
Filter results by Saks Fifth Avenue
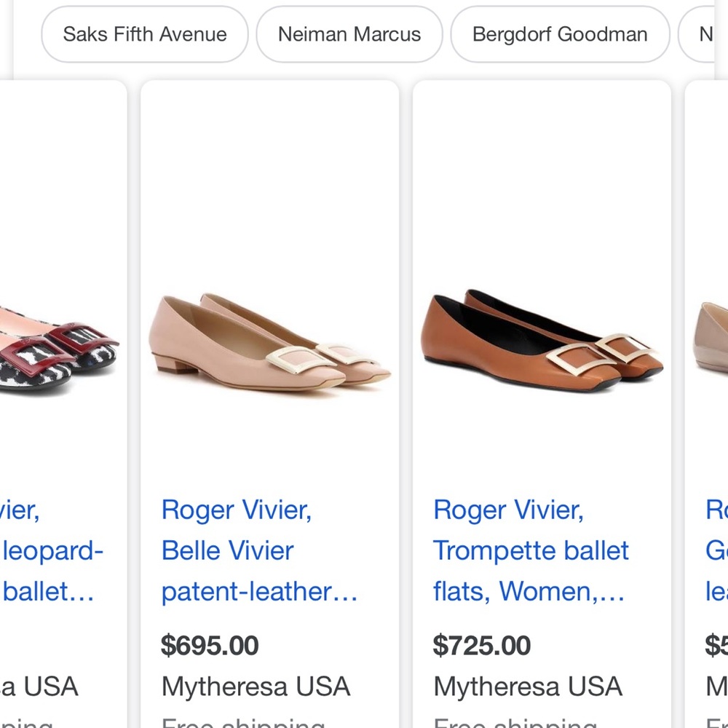click(143, 34)
